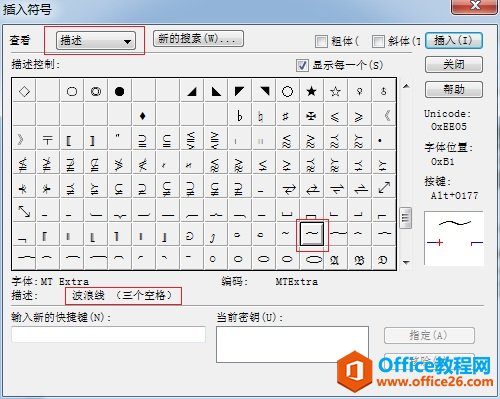Choose the left double angle bracket 《
Viewport: 500px width, 399px height.
[387, 116]
